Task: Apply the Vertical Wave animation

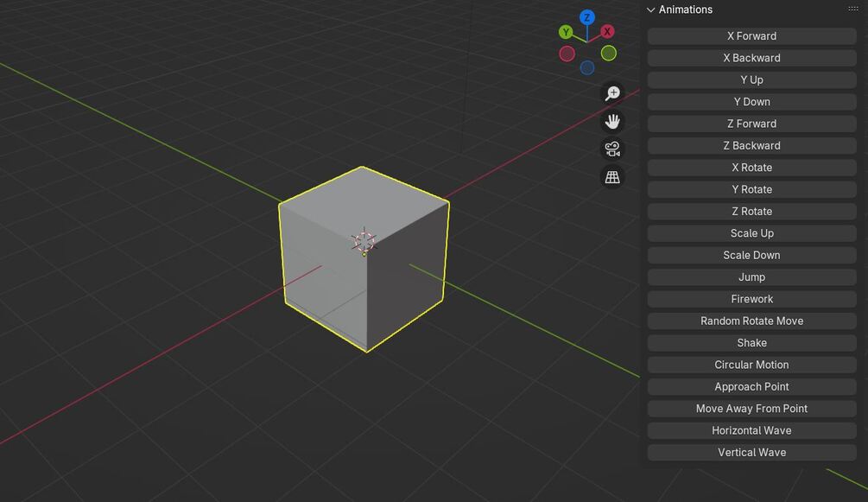Action: (x=751, y=452)
